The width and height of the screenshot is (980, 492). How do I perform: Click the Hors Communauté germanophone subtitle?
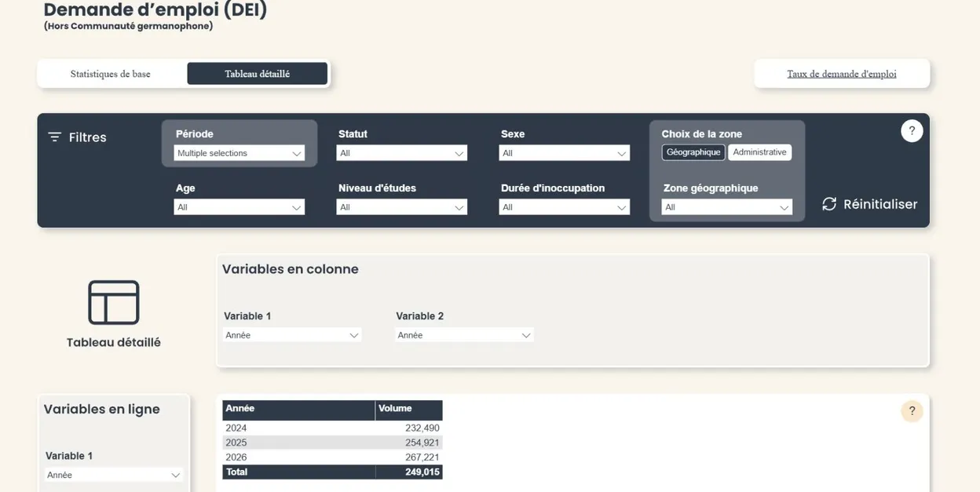[128, 26]
